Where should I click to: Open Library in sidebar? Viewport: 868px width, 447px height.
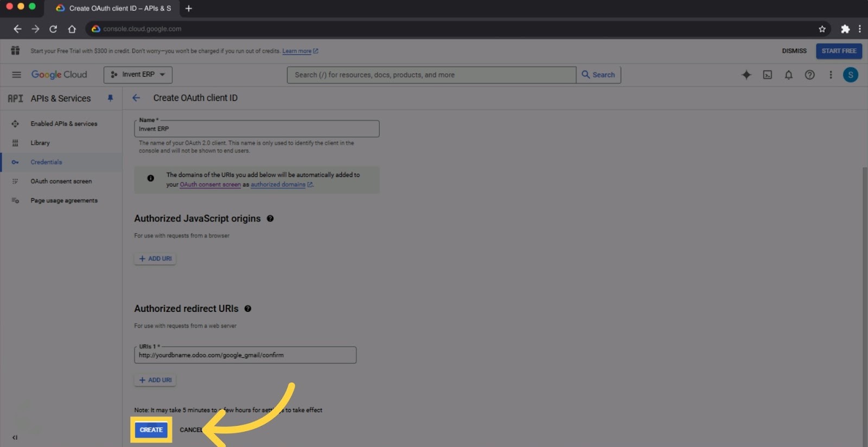pos(61,143)
